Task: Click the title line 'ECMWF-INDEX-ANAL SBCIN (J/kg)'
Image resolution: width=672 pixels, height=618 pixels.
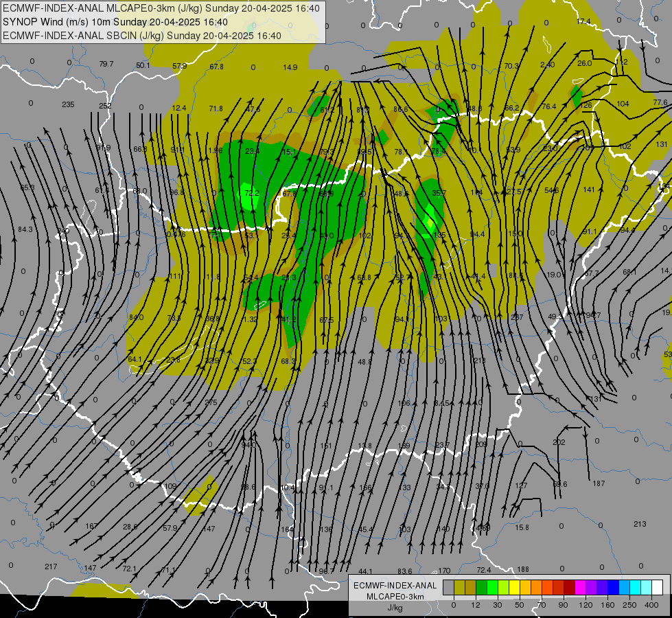Action: (x=84, y=36)
